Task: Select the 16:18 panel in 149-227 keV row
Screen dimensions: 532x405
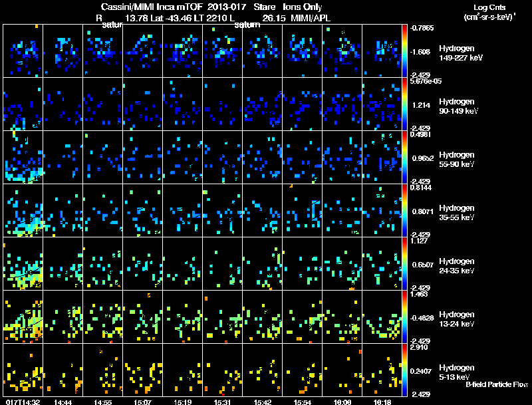Action: (x=382, y=51)
